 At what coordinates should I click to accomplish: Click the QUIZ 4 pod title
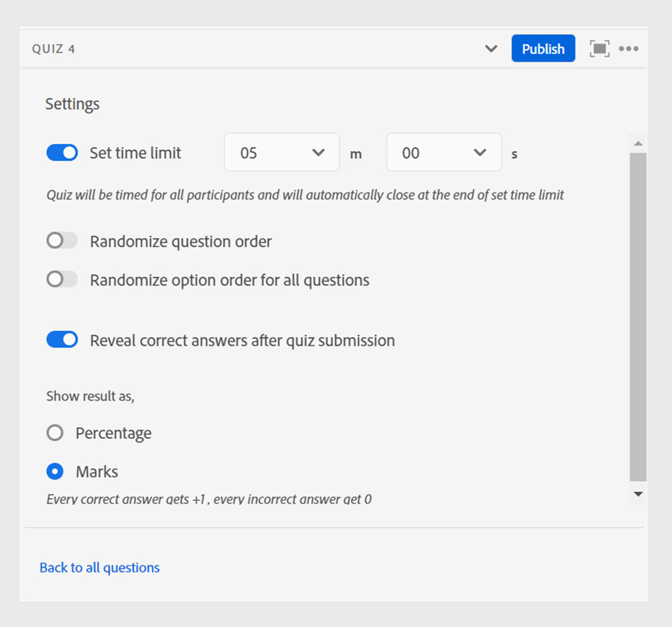(54, 49)
